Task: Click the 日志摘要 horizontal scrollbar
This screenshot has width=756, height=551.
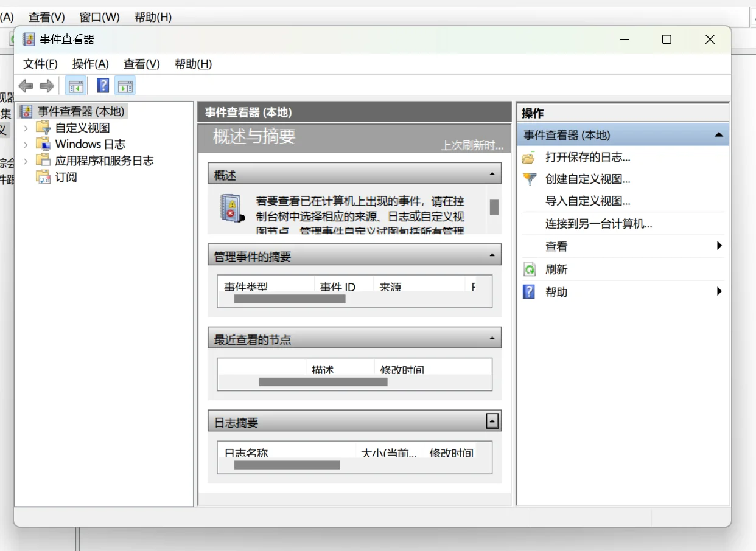Action: point(287,465)
